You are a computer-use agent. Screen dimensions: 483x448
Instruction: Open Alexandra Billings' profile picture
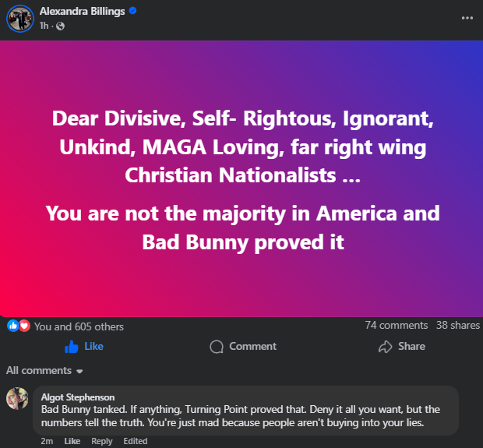(x=19, y=19)
